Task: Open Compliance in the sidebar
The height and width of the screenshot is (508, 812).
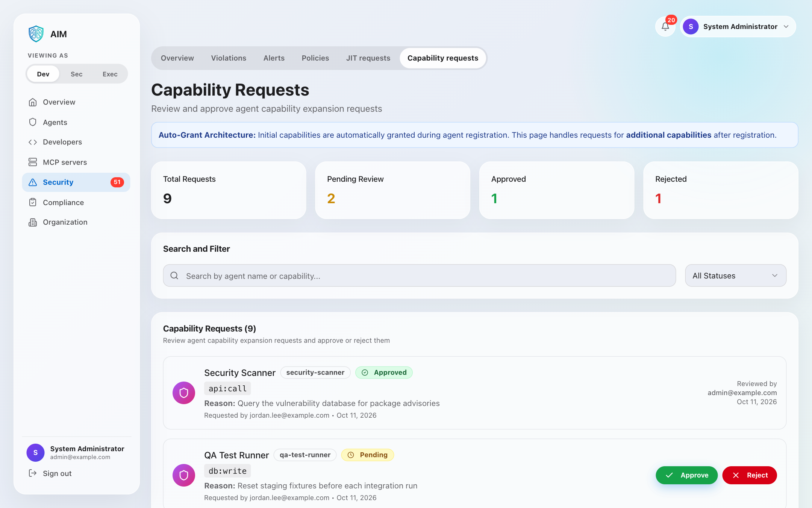Action: coord(76,202)
